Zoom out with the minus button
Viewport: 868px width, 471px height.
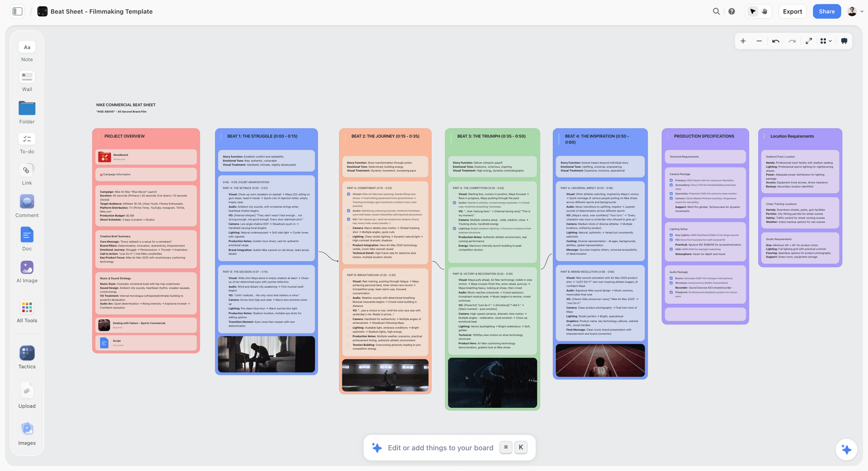click(759, 41)
